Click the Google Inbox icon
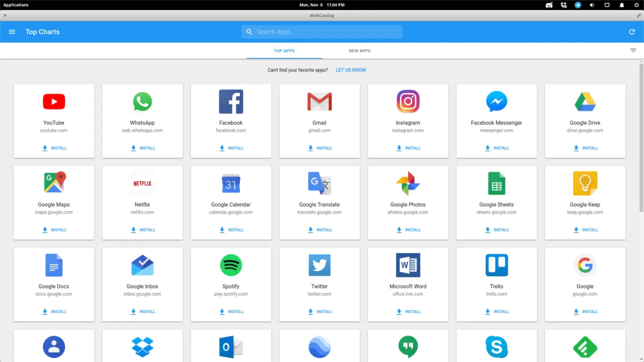Image resolution: width=644 pixels, height=362 pixels. (x=142, y=265)
